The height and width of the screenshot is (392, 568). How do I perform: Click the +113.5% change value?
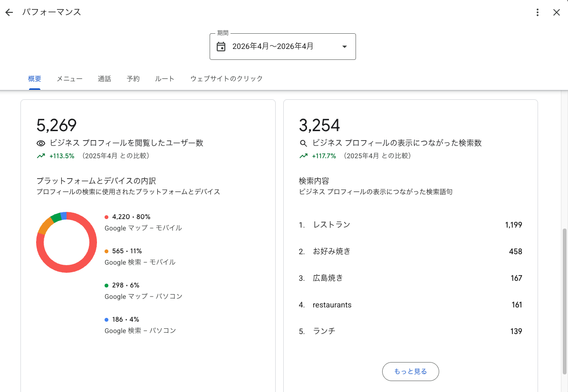coord(62,156)
